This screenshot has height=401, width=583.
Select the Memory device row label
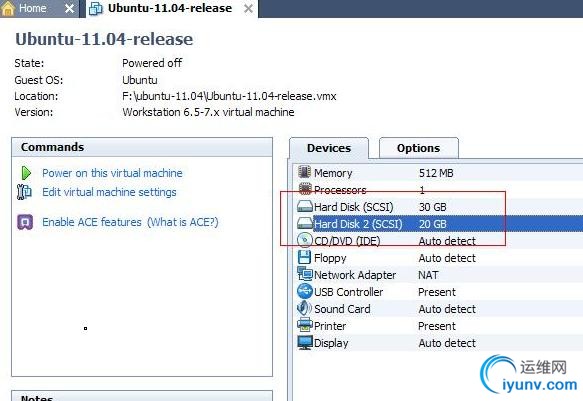[x=333, y=173]
